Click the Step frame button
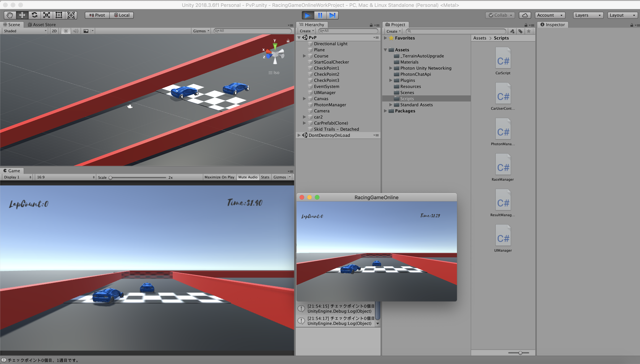 332,15
